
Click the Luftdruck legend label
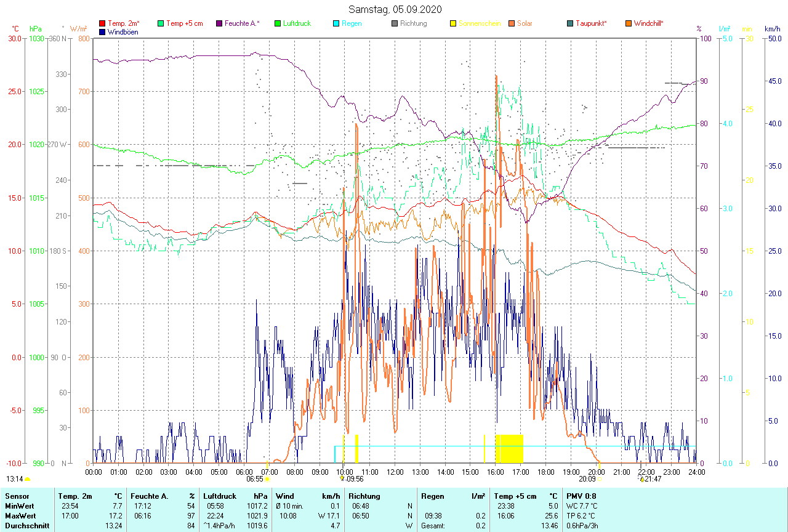point(297,23)
